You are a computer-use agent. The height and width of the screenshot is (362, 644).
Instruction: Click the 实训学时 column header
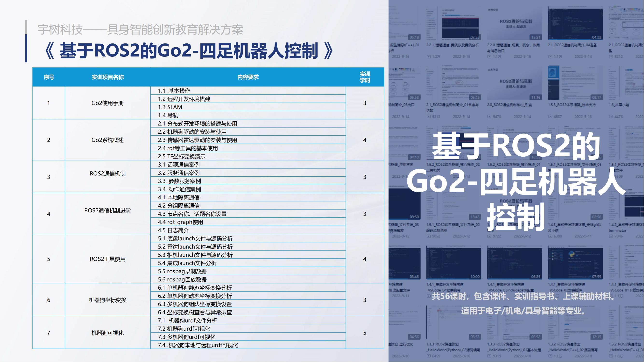click(365, 77)
